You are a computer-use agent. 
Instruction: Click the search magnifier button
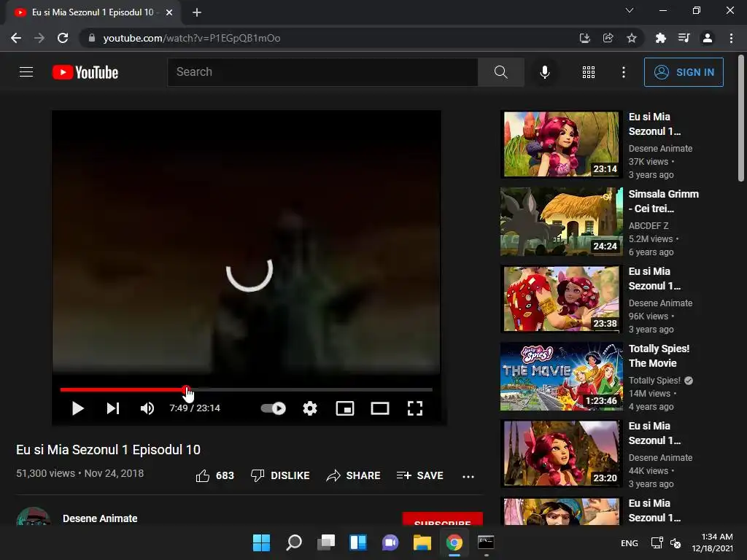pos(500,72)
